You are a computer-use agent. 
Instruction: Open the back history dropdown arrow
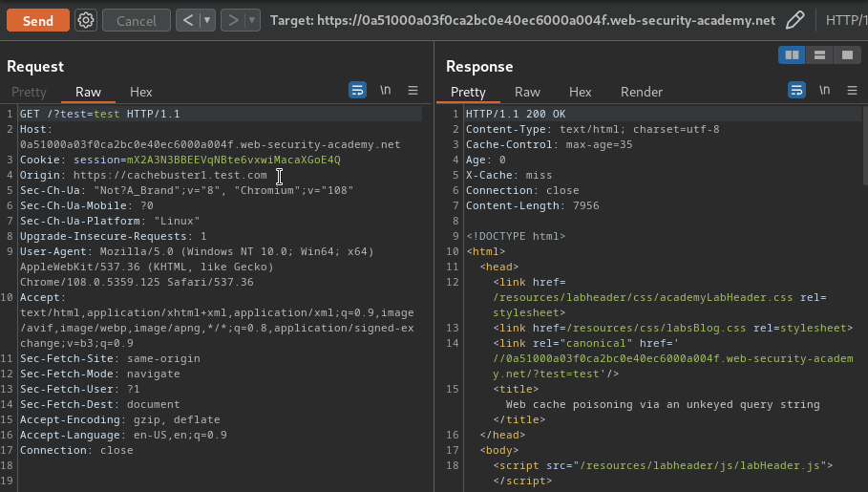click(207, 20)
